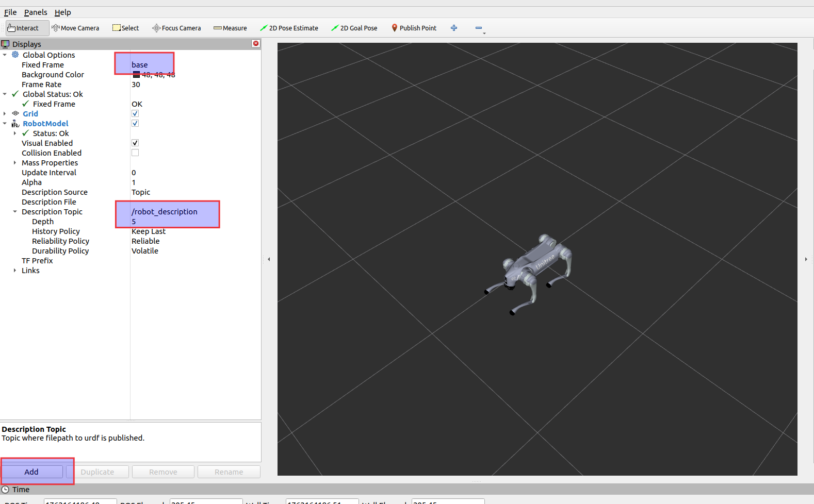Expand the Status: Ok node

(x=15, y=133)
